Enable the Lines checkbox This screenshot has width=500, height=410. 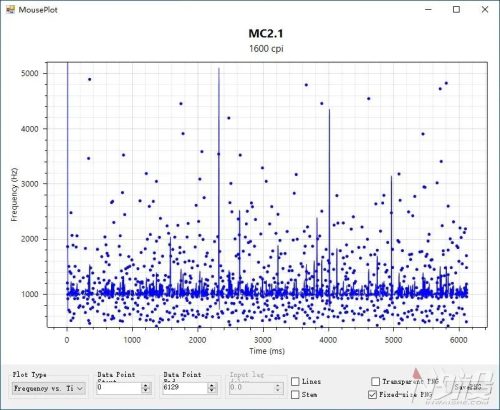295,381
